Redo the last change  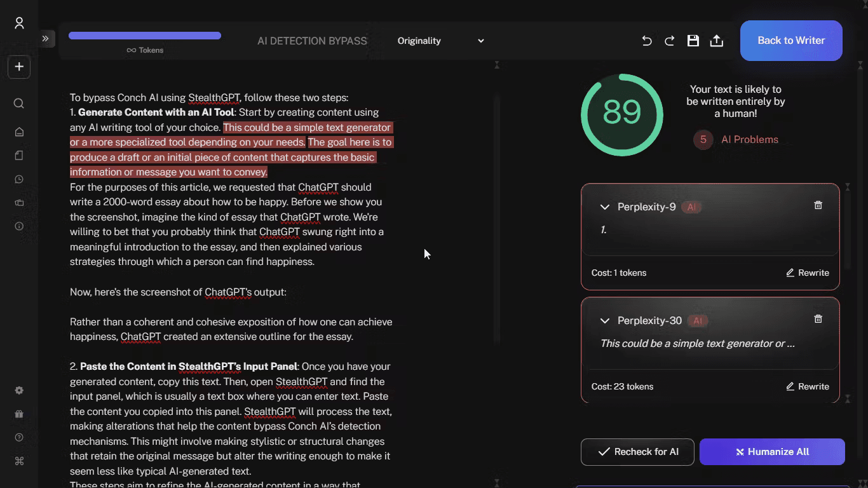click(670, 41)
